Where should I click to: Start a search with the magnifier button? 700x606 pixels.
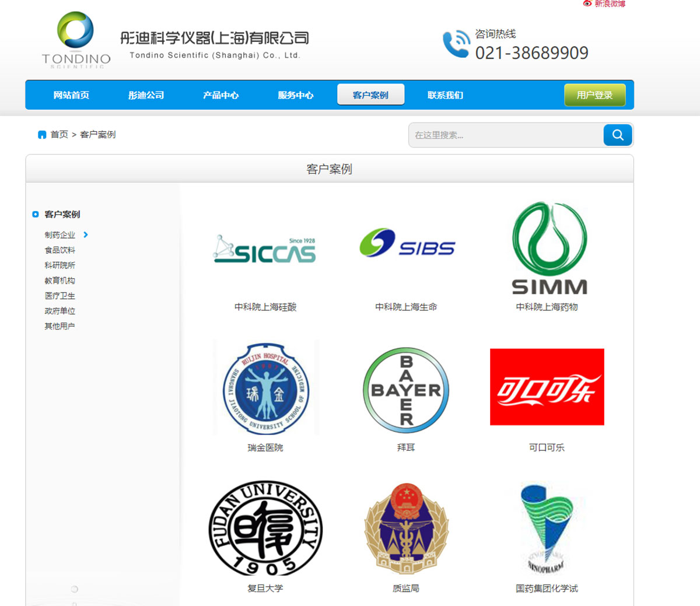[x=617, y=135]
